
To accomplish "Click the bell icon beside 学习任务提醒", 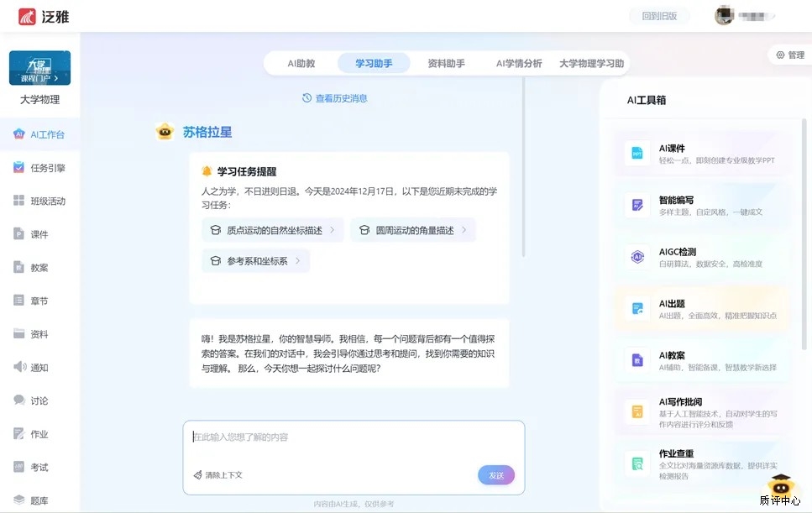I will tap(207, 171).
